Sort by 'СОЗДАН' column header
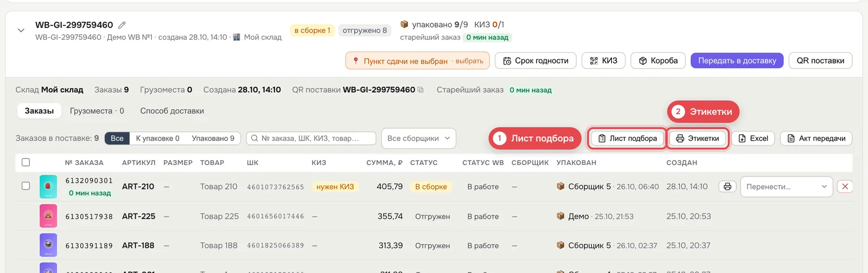 click(681, 163)
